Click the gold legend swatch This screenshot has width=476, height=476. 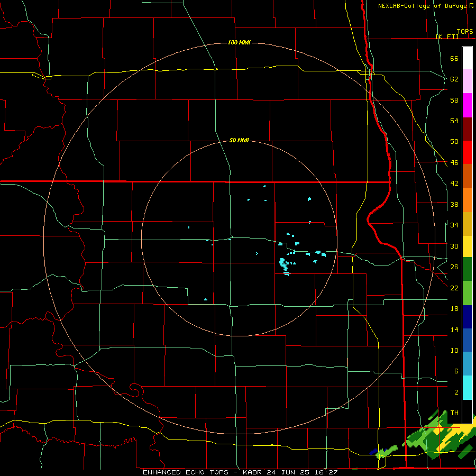pyautogui.click(x=467, y=224)
